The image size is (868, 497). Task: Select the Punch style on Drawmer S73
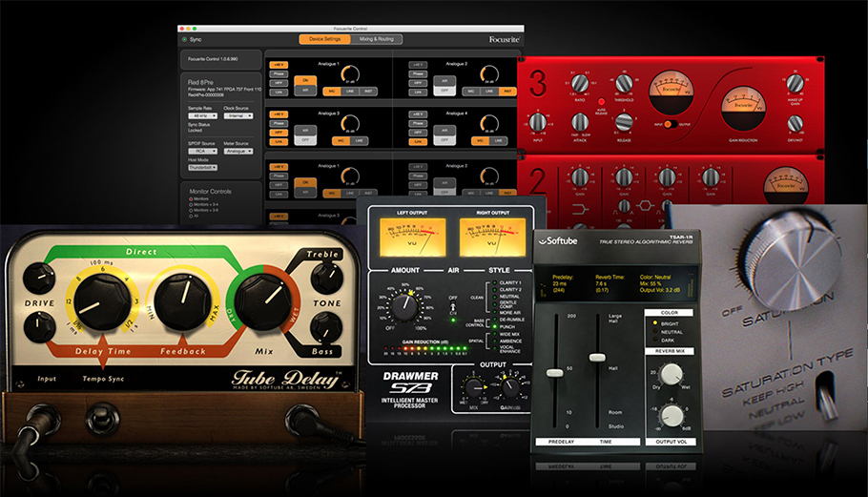[502, 326]
